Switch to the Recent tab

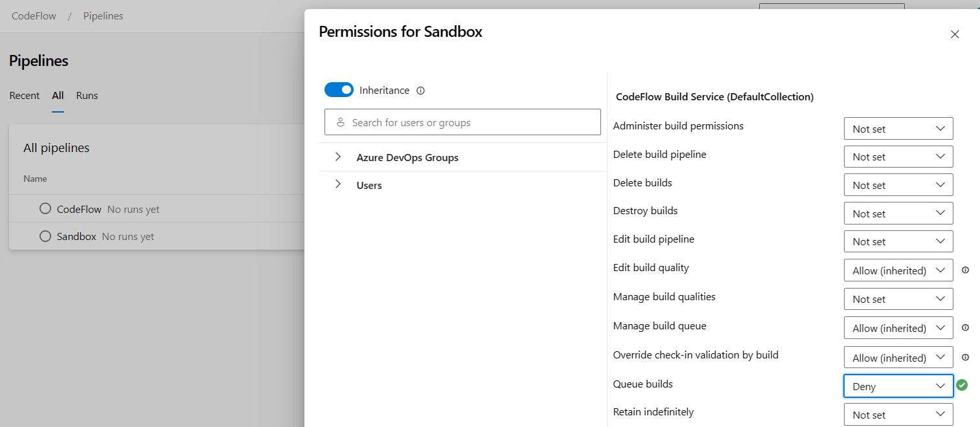click(24, 95)
